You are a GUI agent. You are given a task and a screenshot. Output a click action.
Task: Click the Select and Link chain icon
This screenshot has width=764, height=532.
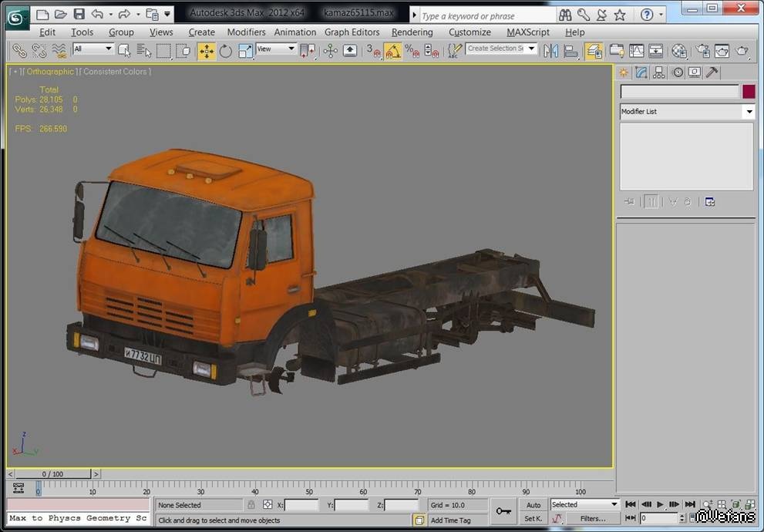click(x=19, y=51)
